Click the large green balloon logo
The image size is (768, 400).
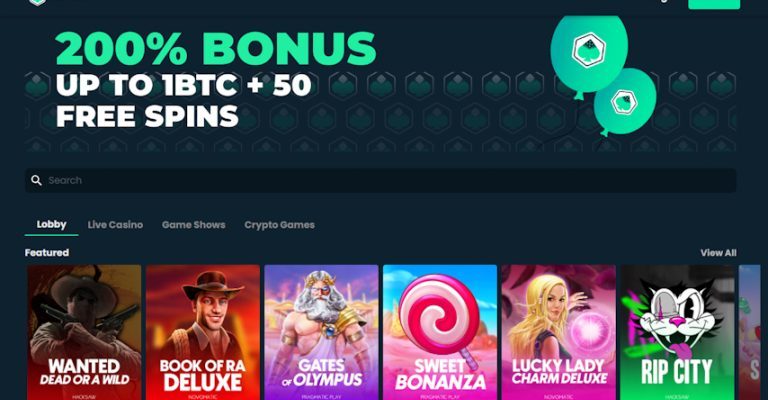pos(589,49)
